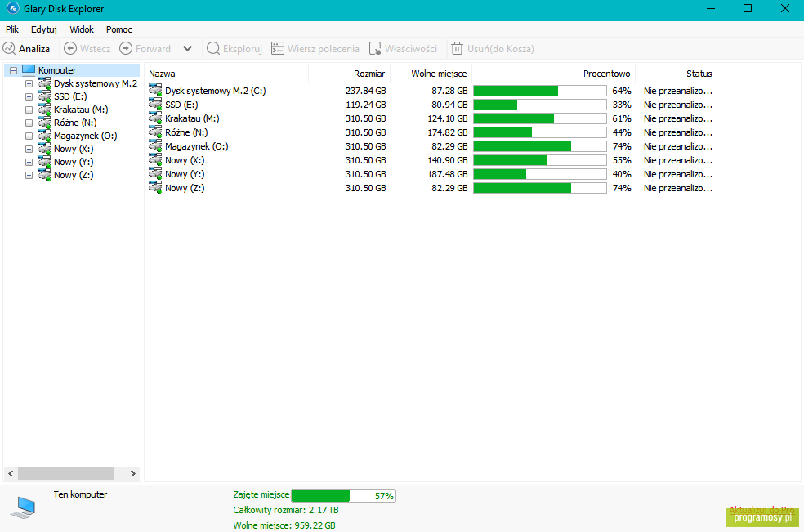
Task: Click drive icon of Dysk systemowy M.2 (C:) list row
Action: click(155, 90)
